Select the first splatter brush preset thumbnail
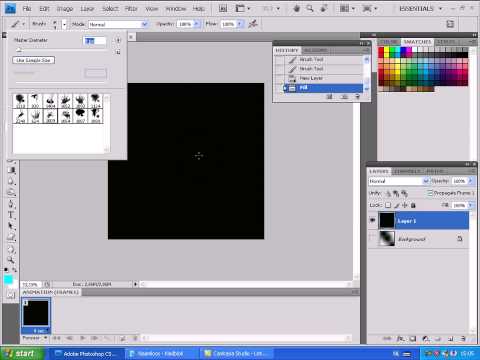The height and width of the screenshot is (360, 480). tap(20, 101)
